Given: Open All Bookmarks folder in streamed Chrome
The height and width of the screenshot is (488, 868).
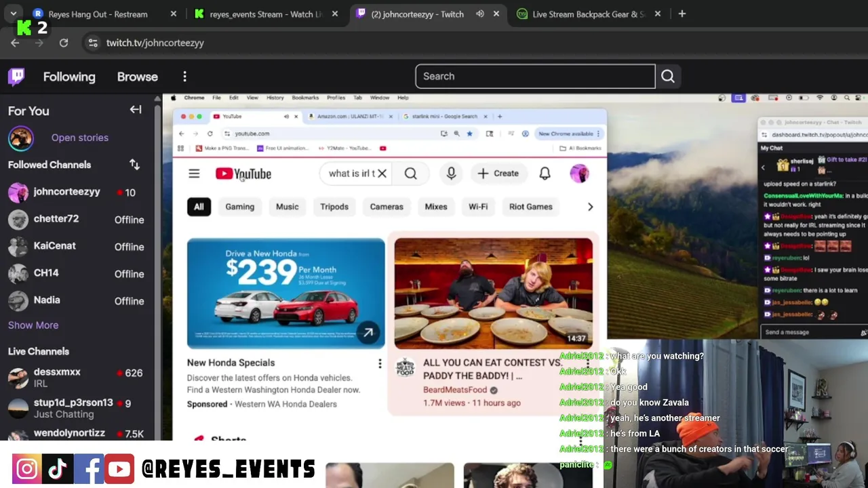Looking at the screenshot, I should pos(582,148).
